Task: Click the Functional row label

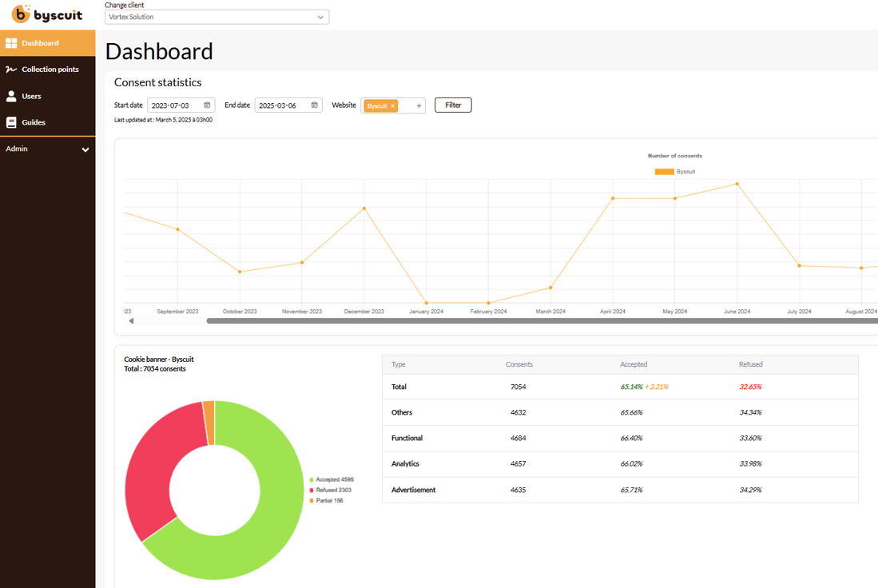Action: click(407, 438)
